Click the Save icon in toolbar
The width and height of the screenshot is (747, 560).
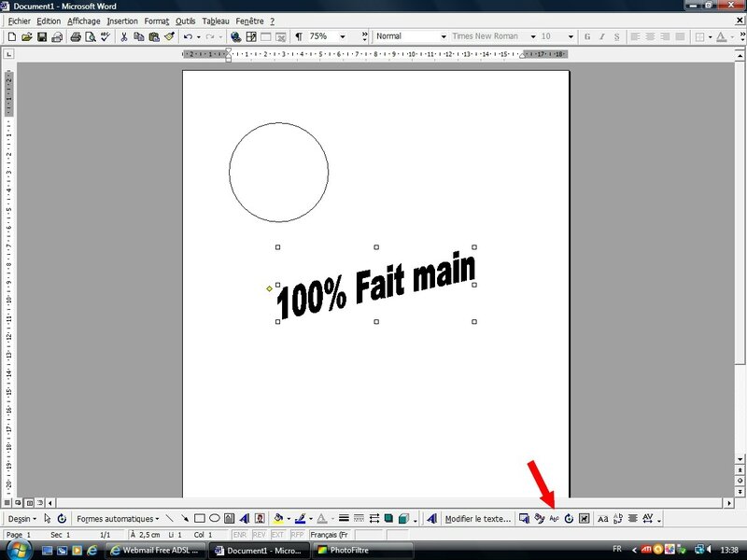tap(42, 36)
